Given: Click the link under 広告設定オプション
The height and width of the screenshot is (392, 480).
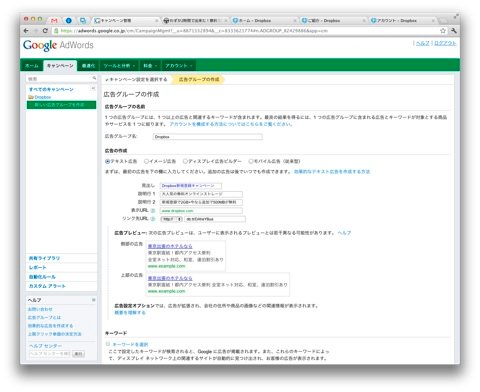Looking at the screenshot, I should tap(130, 313).
